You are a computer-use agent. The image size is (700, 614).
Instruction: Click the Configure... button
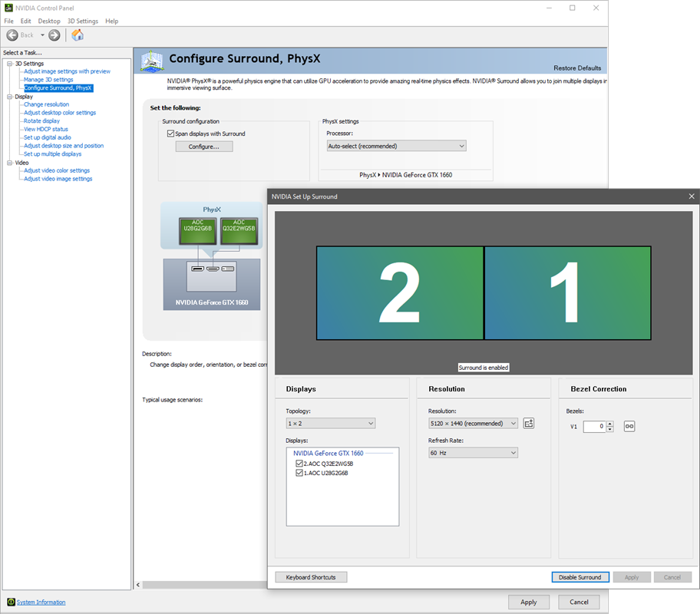pyautogui.click(x=204, y=147)
